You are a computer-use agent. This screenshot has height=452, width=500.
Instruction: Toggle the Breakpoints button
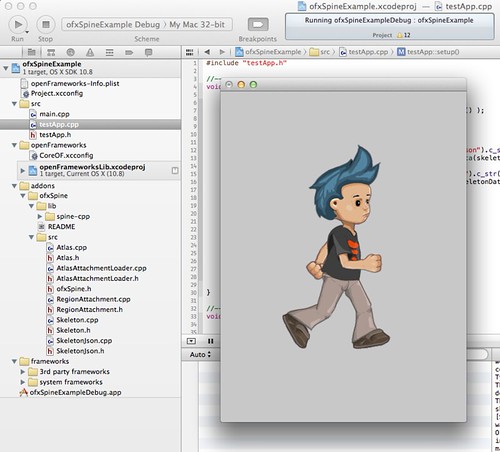pyautogui.click(x=258, y=24)
